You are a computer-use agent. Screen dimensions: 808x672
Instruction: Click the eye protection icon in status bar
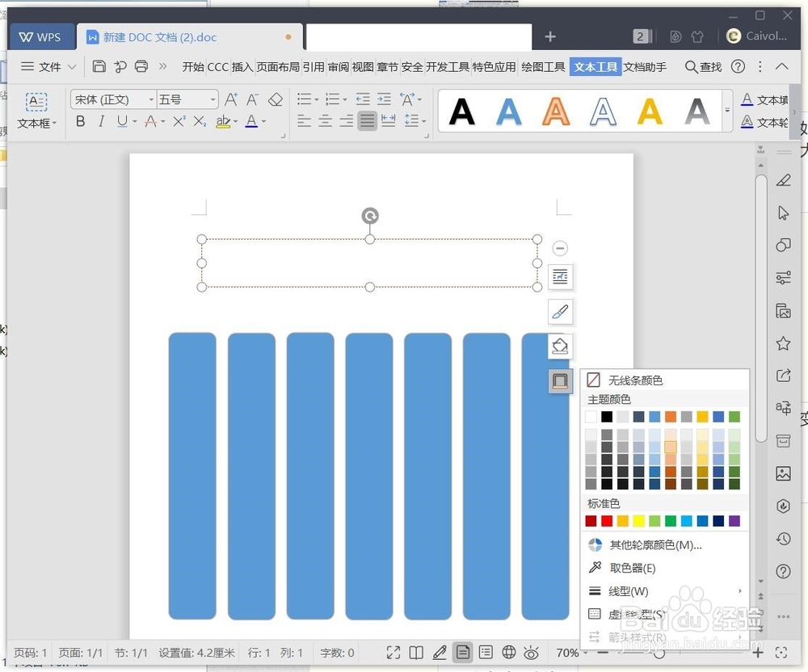click(x=532, y=653)
